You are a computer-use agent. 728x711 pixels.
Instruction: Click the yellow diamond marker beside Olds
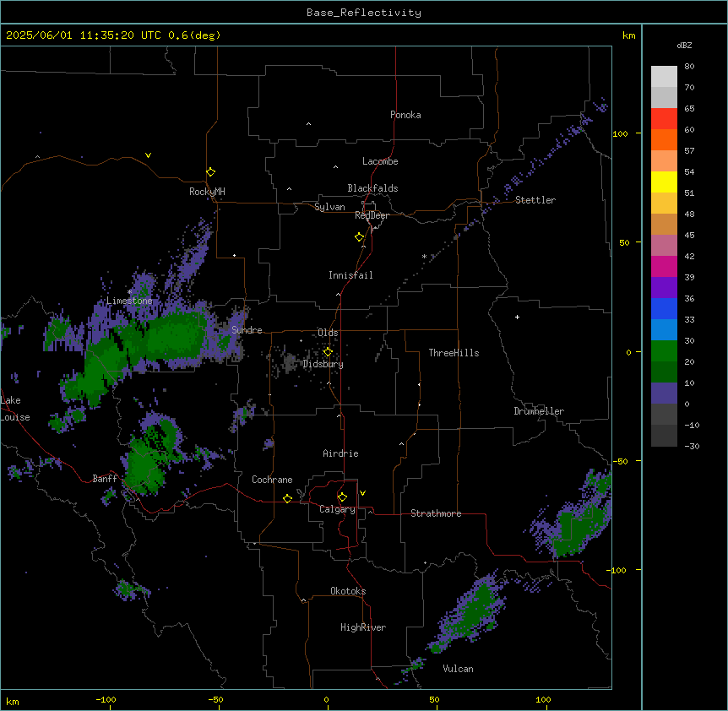pyautogui.click(x=328, y=352)
